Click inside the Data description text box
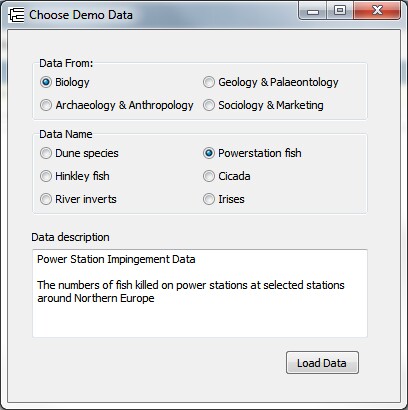The image size is (408, 410). (200, 293)
